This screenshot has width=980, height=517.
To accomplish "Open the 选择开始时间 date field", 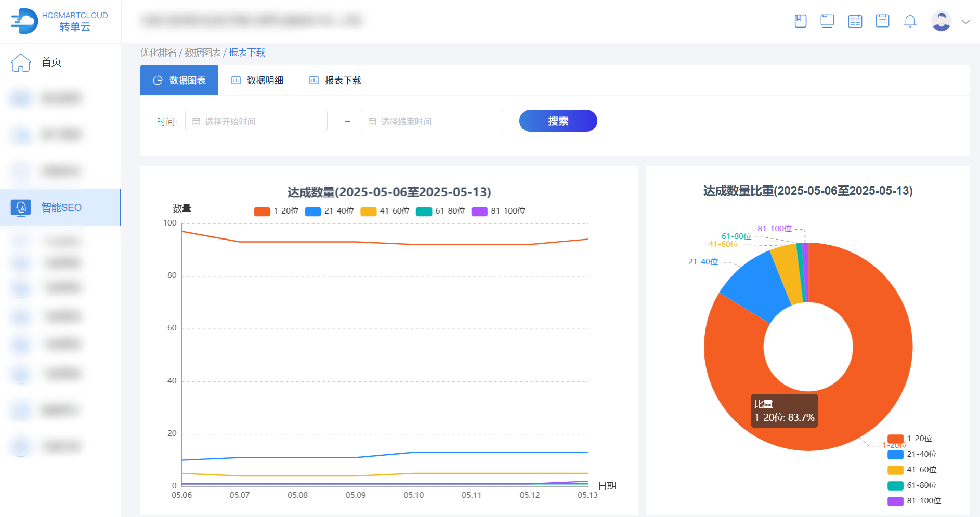I will pos(256,121).
